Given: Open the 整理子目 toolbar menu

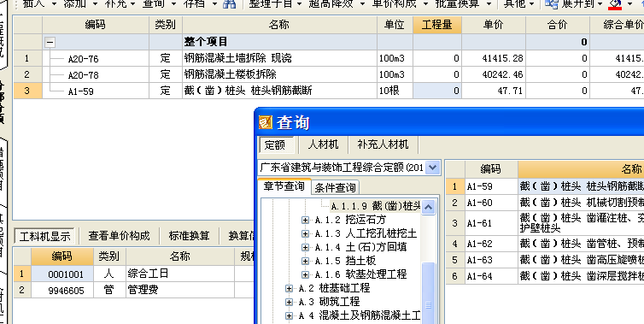Looking at the screenshot, I should click(x=275, y=3).
